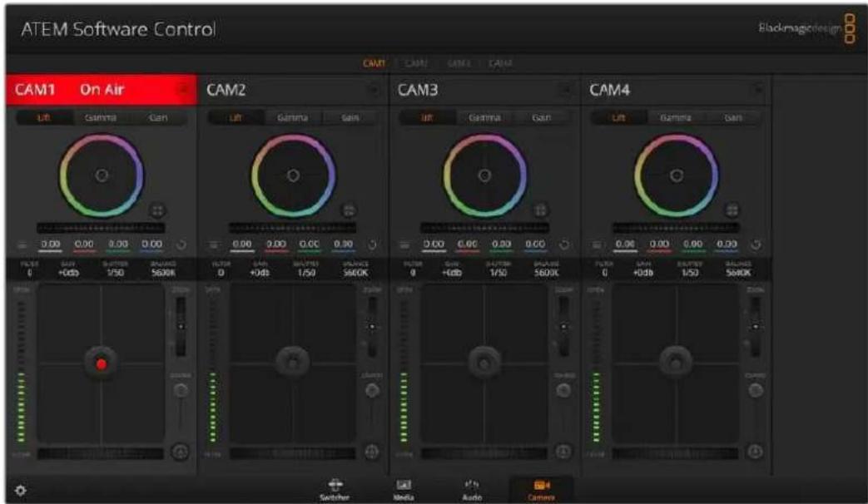868x504 pixels.
Task: Select the Gain button for CAM2
Action: coord(350,117)
